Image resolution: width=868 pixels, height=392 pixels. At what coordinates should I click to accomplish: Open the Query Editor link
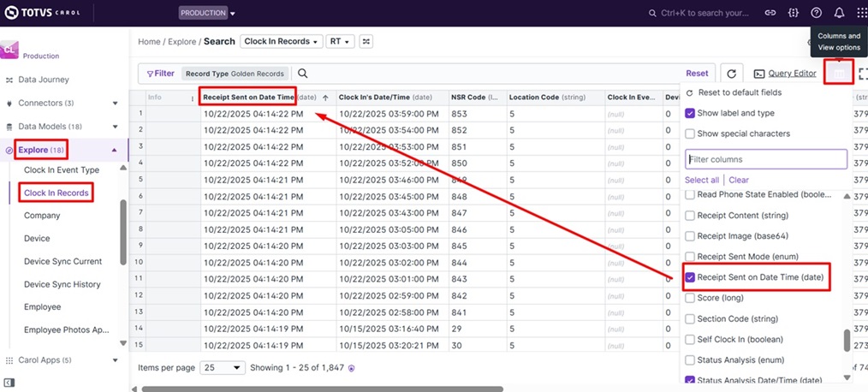[792, 73]
